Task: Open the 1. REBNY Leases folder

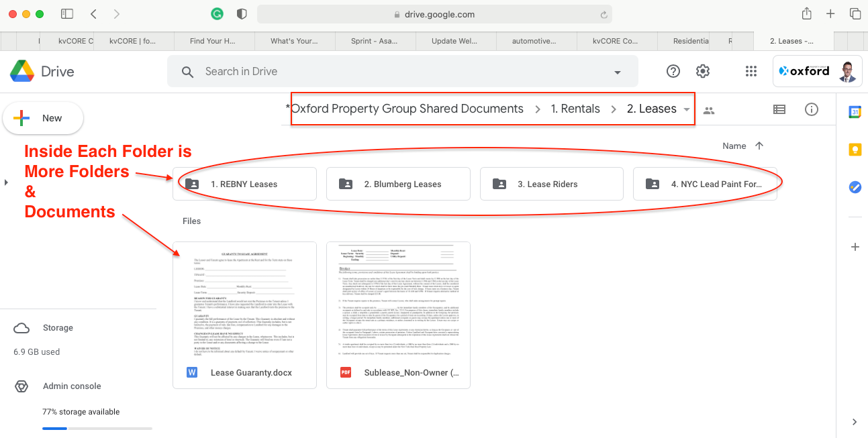Action: pos(244,184)
